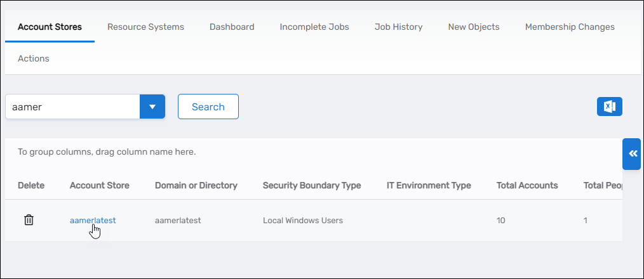Image resolution: width=644 pixels, height=279 pixels.
Task: Click the search field containing aamer
Action: [72, 107]
